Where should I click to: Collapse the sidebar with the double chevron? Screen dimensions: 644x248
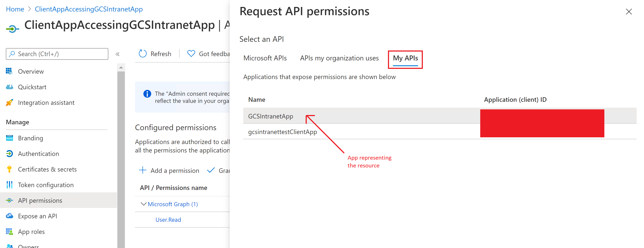point(117,54)
